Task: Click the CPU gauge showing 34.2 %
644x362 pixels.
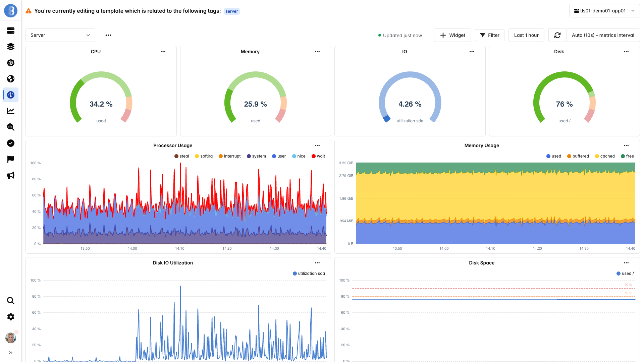Action: 101,97
